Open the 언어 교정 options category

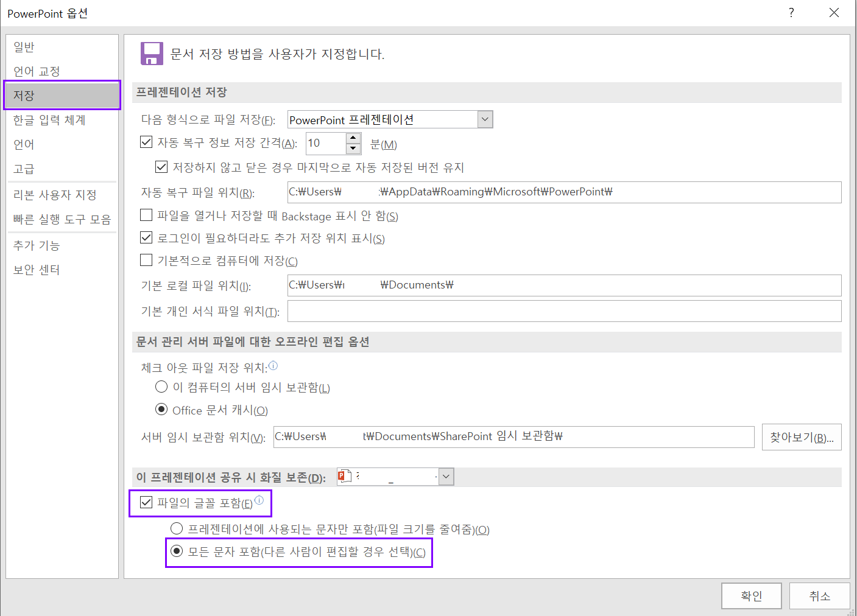(62, 71)
